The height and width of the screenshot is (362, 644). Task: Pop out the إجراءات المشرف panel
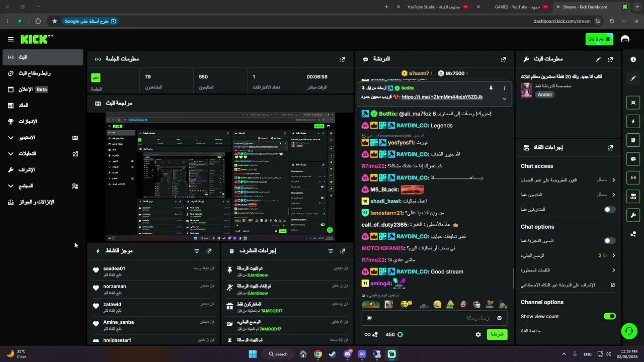343,251
